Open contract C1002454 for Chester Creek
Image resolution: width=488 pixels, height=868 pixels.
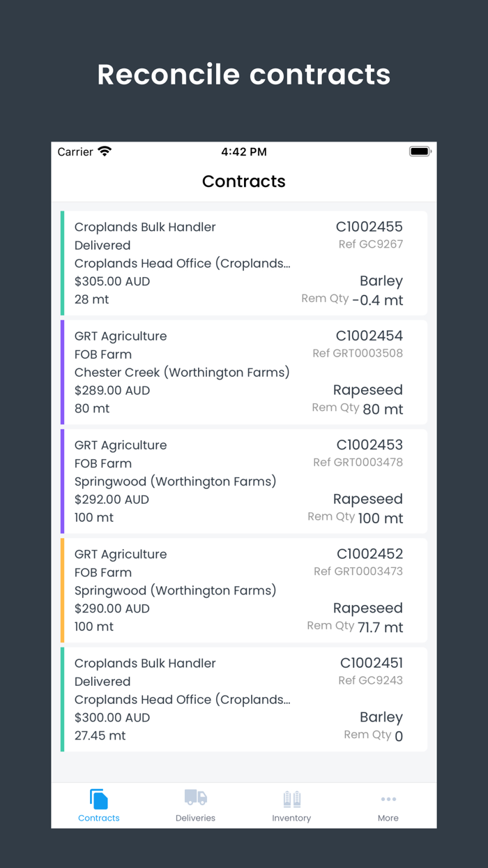click(244, 372)
